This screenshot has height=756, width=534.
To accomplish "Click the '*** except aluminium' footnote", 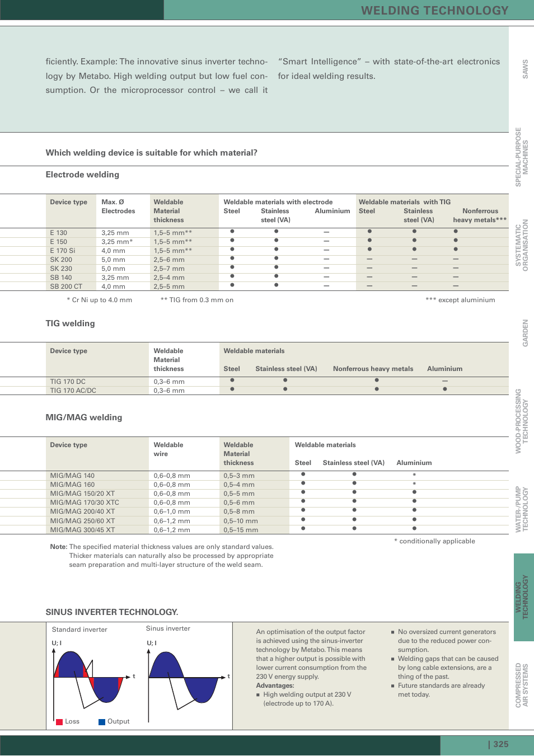I will coord(460,300).
